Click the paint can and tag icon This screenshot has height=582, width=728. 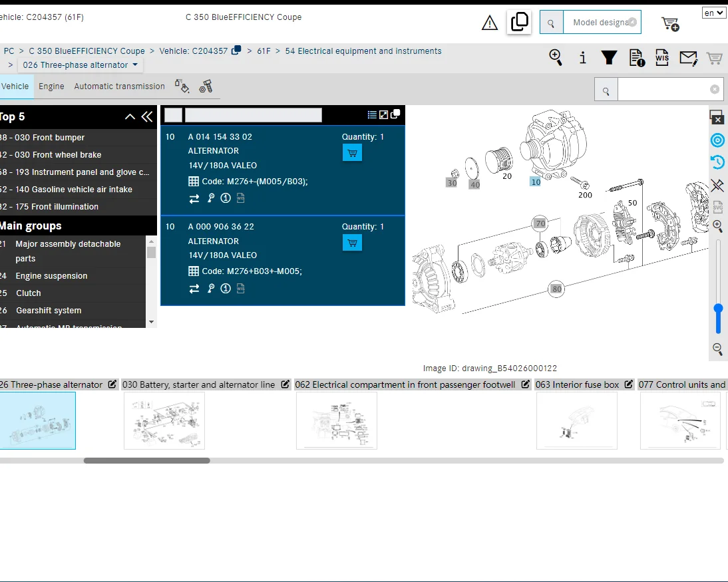tap(182, 86)
